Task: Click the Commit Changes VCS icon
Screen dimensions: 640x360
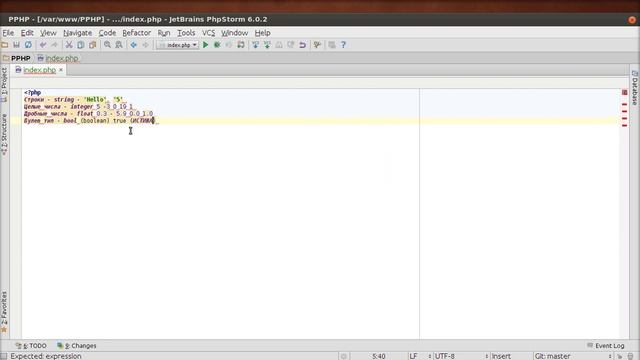Action: click(x=267, y=45)
